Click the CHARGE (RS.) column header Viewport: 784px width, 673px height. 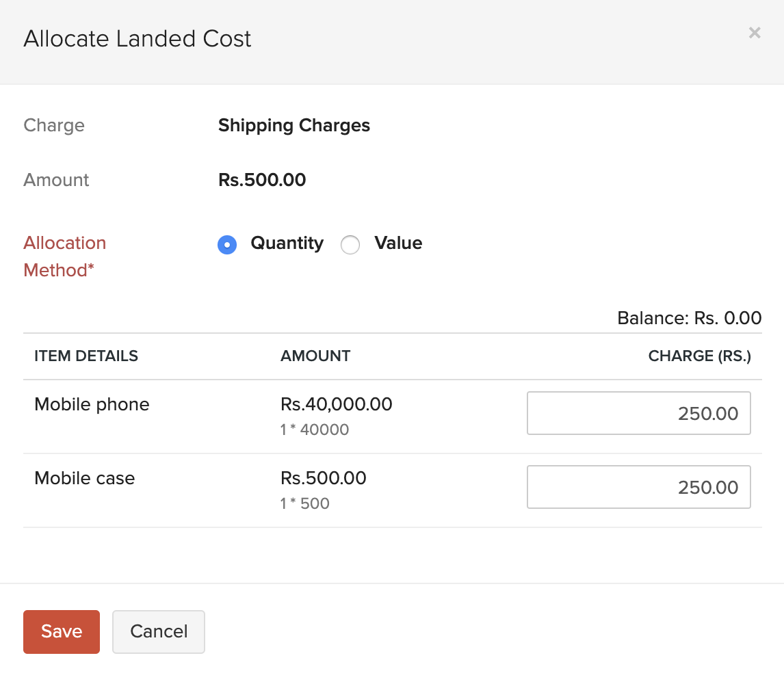pyautogui.click(x=699, y=356)
